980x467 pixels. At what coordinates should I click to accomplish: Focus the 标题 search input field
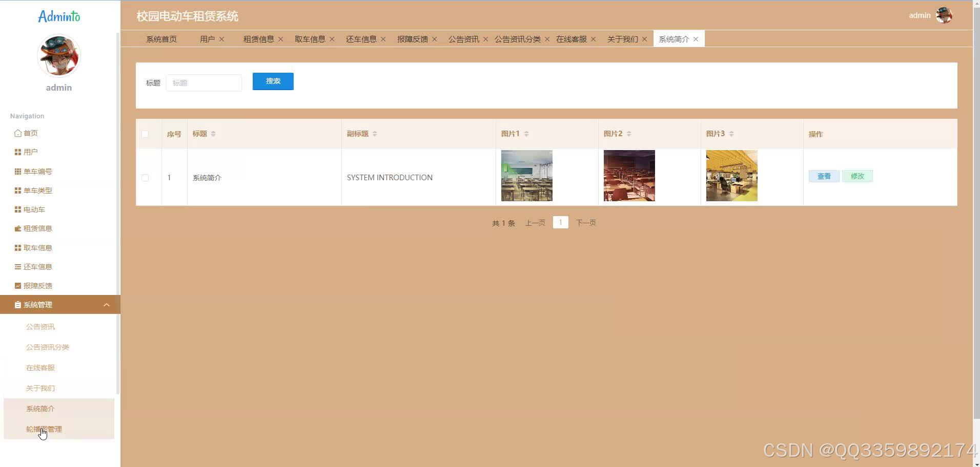coord(204,83)
